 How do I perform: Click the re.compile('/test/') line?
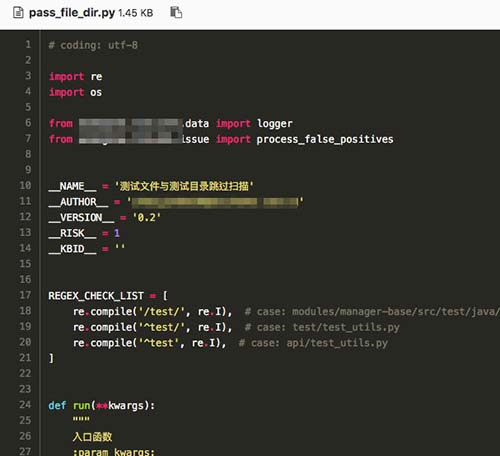153,312
